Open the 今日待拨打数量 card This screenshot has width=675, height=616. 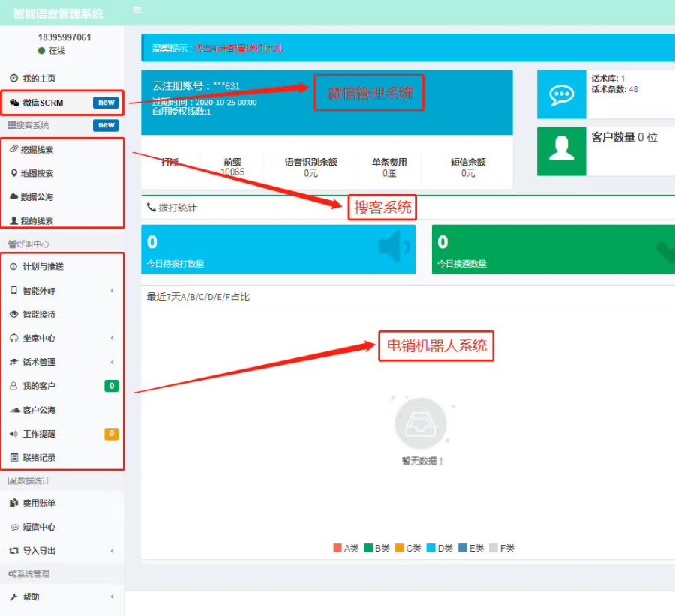pos(277,250)
